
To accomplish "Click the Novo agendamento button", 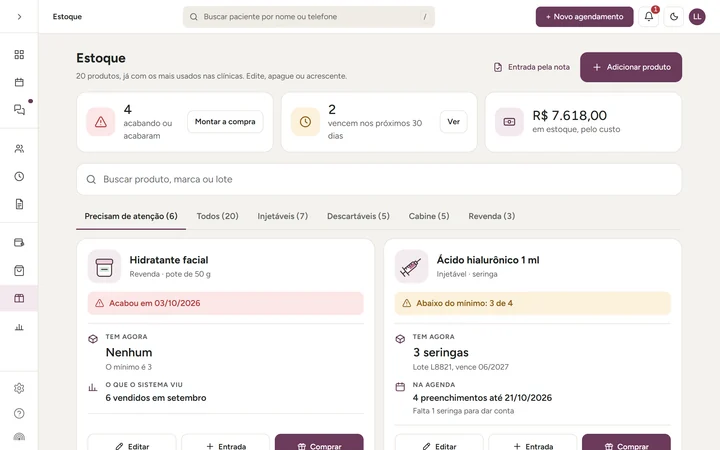I will pos(585,17).
